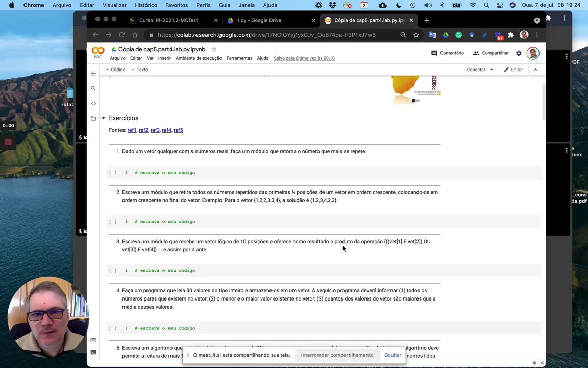Viewport: 588px width, 368px height.
Task: Click Interromper compartilhamento button
Action: [337, 355]
